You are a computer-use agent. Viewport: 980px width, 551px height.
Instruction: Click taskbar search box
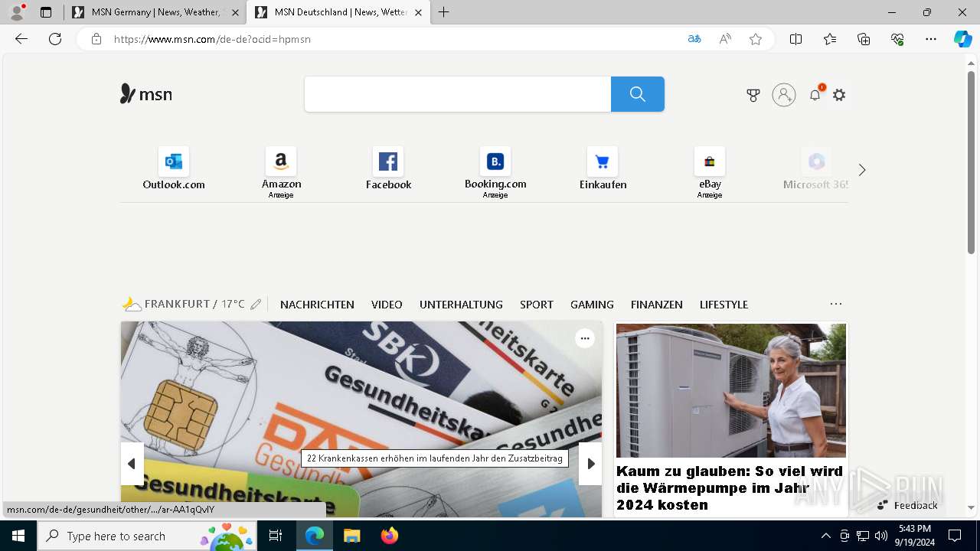click(147, 536)
